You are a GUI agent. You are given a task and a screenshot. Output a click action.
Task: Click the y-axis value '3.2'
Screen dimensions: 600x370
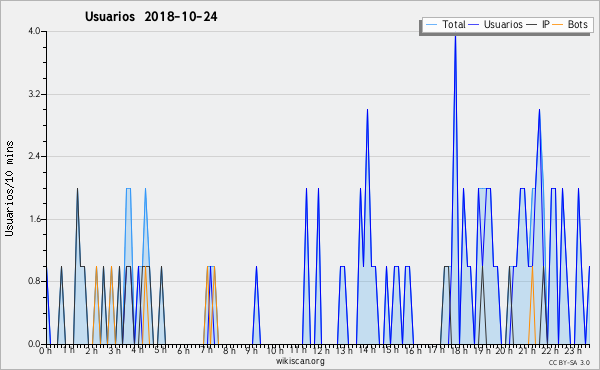[34, 94]
